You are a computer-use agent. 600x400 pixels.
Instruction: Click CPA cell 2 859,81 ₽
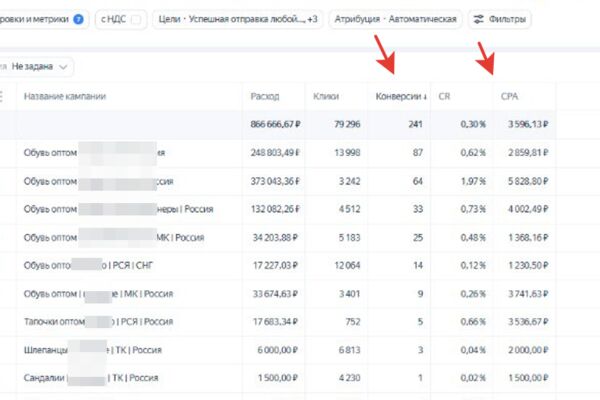(528, 153)
